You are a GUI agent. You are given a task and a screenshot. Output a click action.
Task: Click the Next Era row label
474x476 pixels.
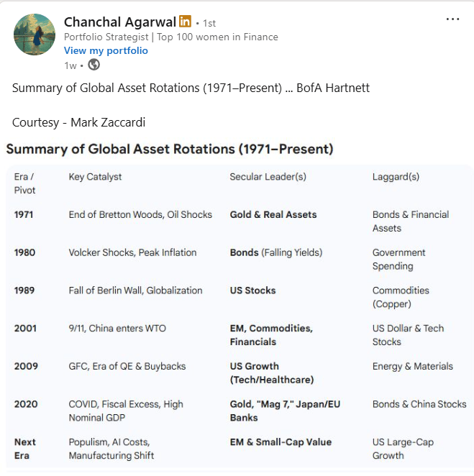[25, 449]
